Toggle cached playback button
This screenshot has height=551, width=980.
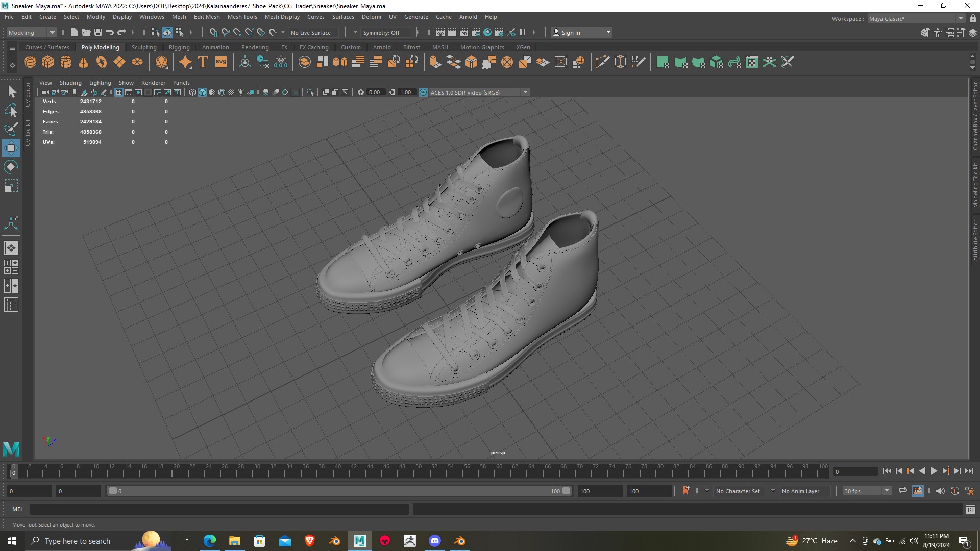tap(918, 491)
